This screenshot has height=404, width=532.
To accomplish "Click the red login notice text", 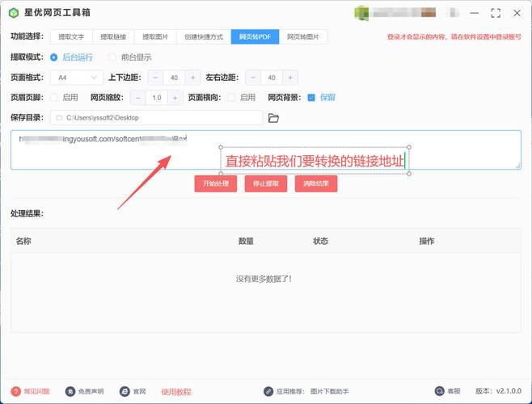I will pos(454,36).
